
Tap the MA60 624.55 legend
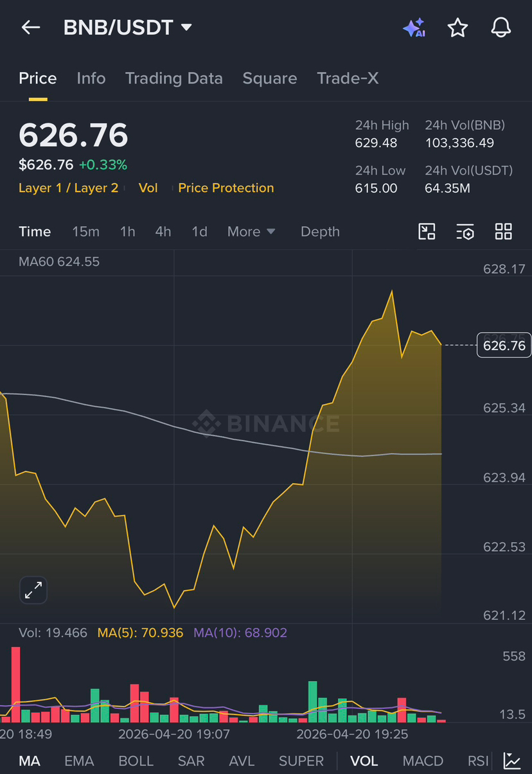click(x=59, y=261)
